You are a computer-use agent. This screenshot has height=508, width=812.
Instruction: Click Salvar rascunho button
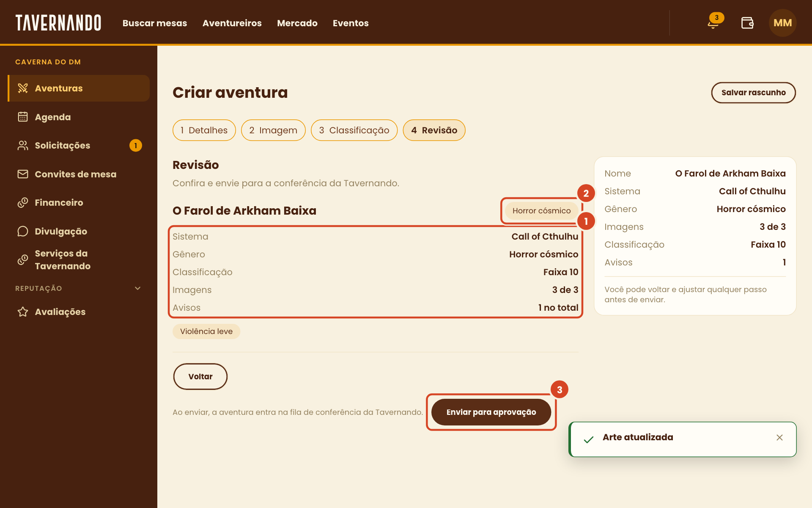(754, 92)
